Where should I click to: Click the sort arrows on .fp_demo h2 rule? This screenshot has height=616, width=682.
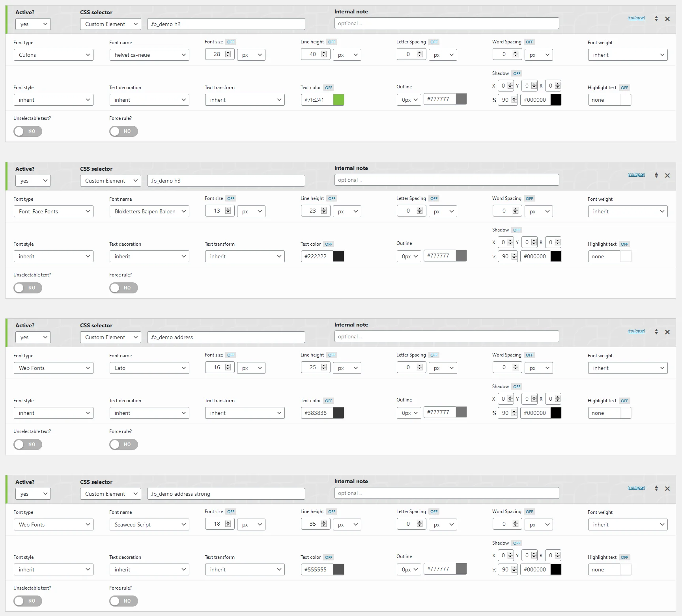coord(656,19)
